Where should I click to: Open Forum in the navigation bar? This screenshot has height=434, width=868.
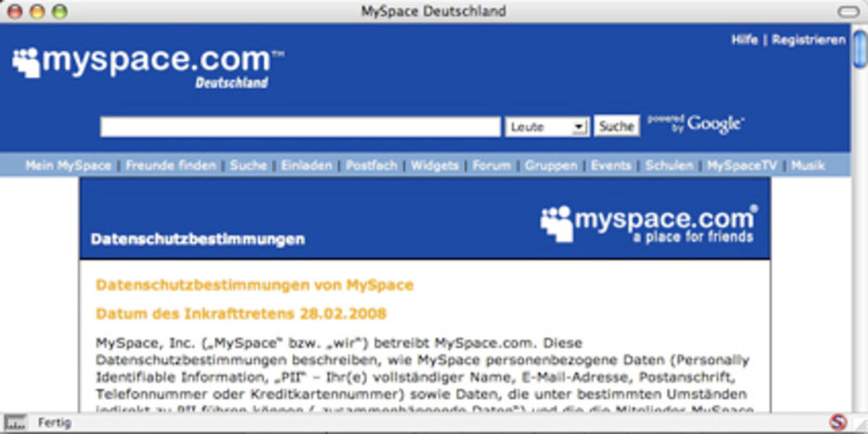click(x=492, y=166)
